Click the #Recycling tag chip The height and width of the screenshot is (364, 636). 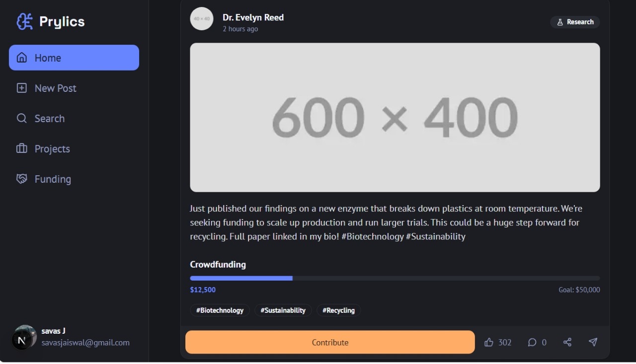click(x=338, y=310)
